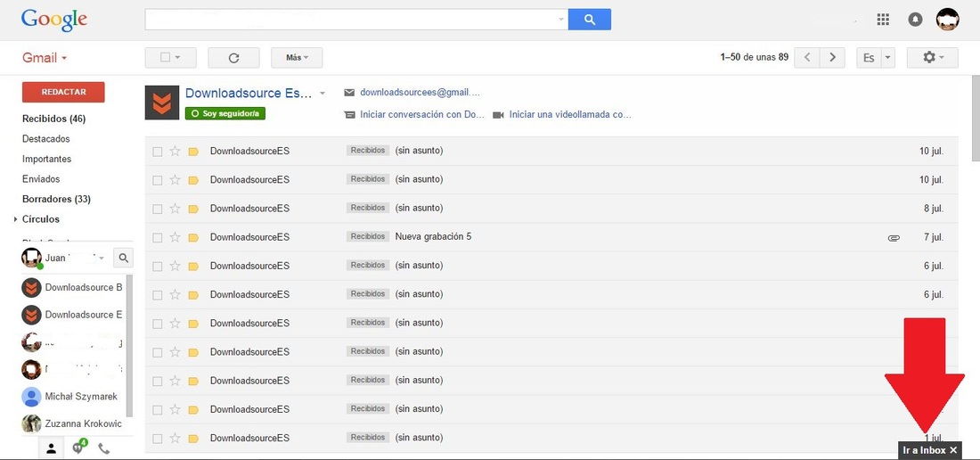Star the 1 jul. message

175,438
